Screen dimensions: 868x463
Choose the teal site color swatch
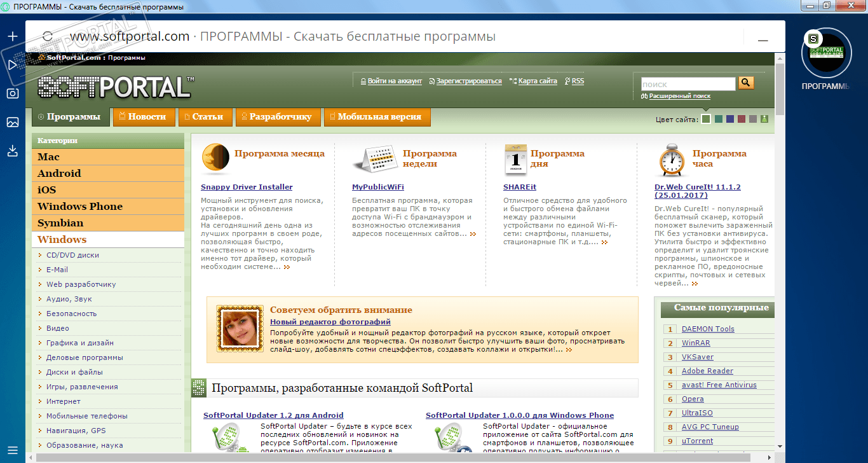(x=719, y=119)
